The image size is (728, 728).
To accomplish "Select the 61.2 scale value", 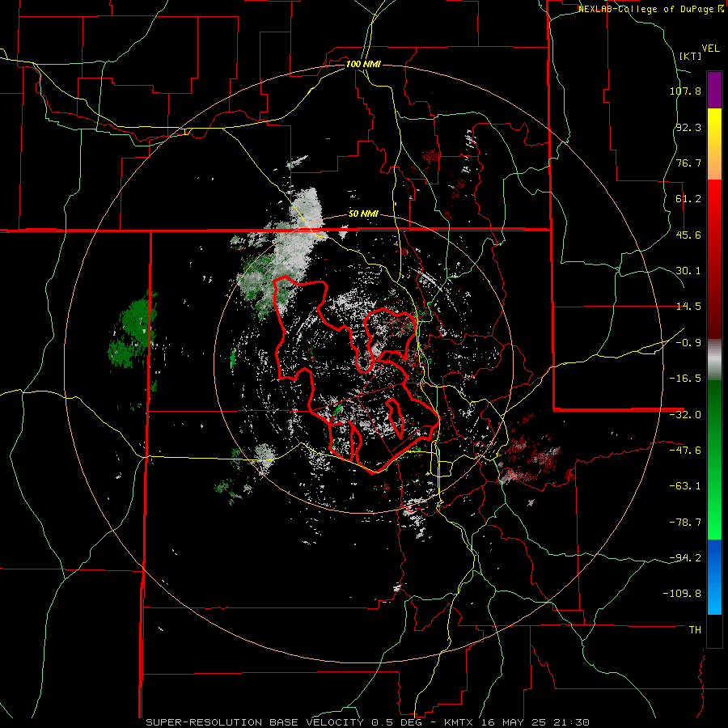I will click(x=688, y=199).
